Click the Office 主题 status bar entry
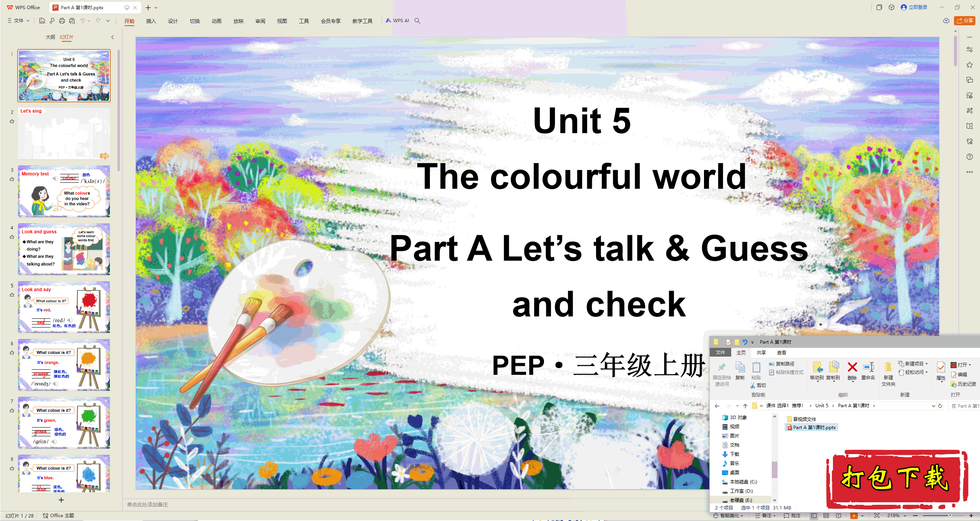 coord(58,516)
